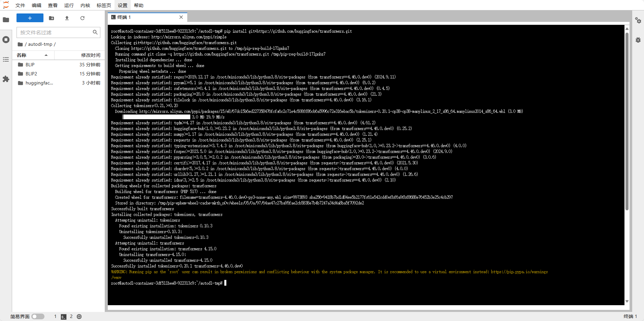
Task: Sort files by 名称 column header
Action: [34, 55]
